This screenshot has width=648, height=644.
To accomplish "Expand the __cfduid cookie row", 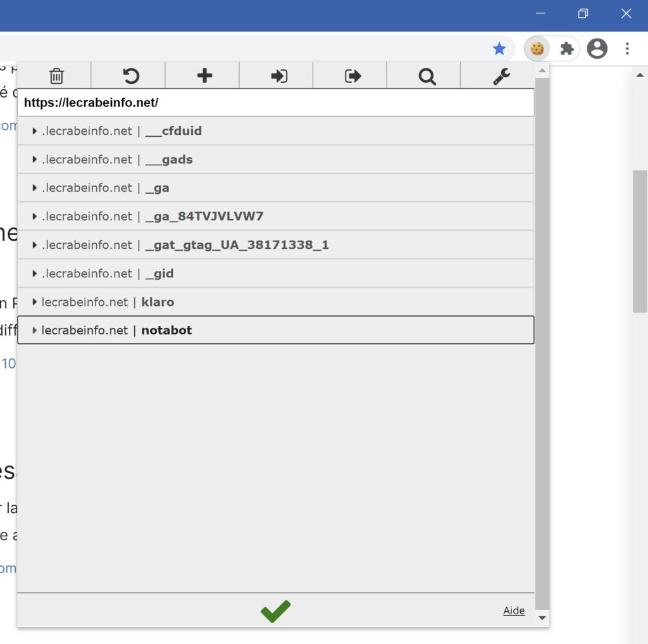I will click(276, 131).
